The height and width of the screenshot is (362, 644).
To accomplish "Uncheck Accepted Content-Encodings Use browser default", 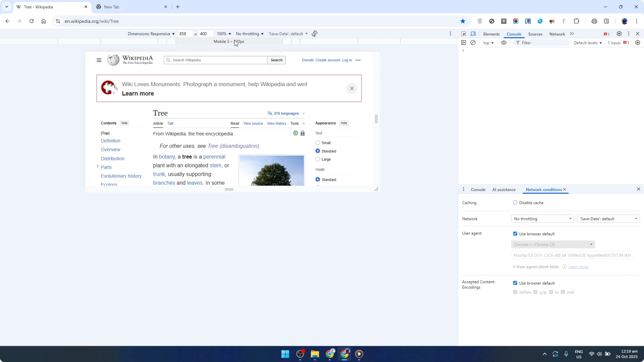I will point(515,283).
